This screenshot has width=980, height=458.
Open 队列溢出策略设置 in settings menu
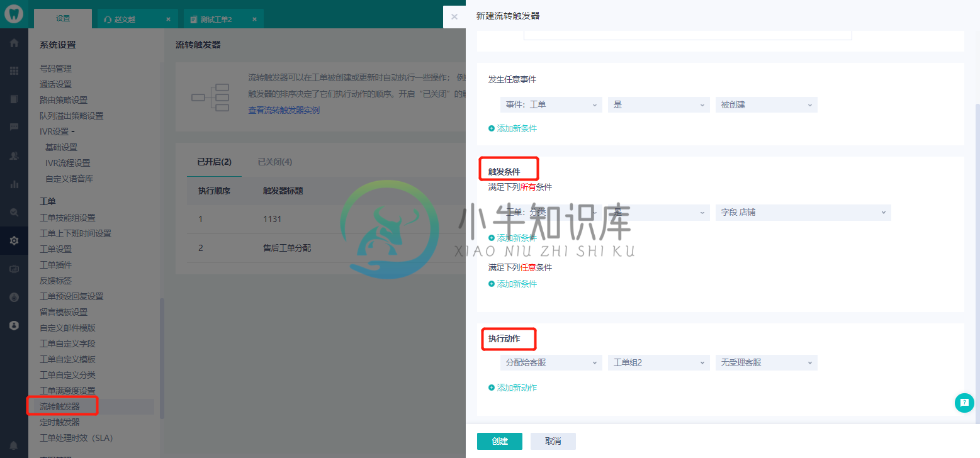click(x=71, y=116)
